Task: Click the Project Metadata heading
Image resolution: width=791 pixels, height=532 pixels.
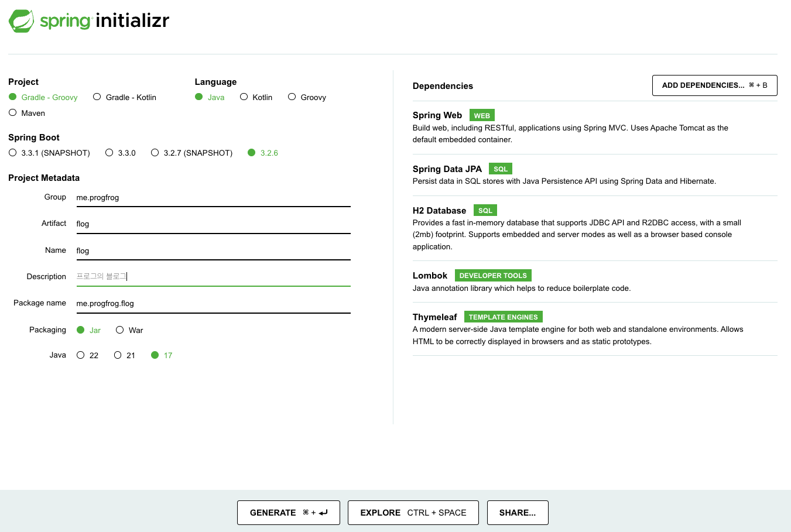Action: pos(44,178)
